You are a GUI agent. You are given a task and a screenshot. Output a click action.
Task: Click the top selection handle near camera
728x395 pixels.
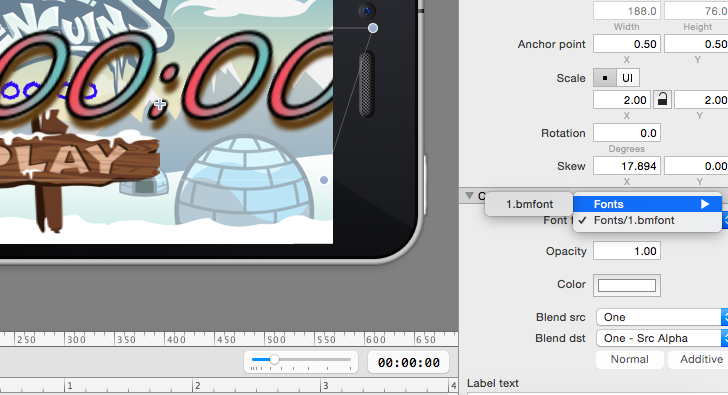(373, 28)
